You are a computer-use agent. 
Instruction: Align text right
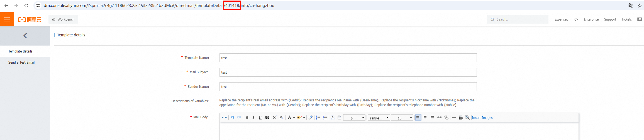432,117
